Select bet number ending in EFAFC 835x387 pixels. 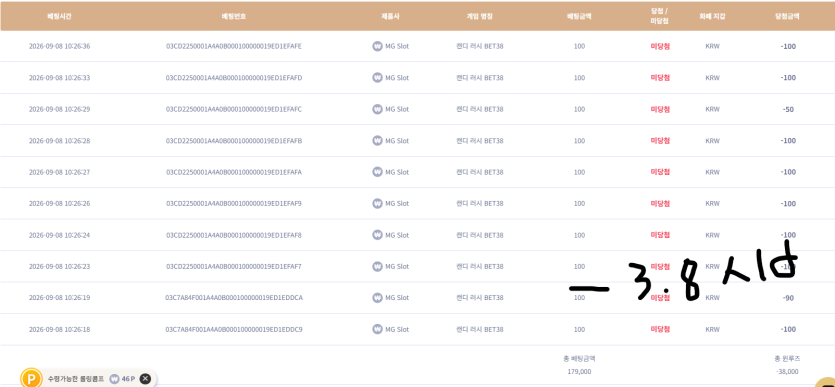pyautogui.click(x=234, y=109)
